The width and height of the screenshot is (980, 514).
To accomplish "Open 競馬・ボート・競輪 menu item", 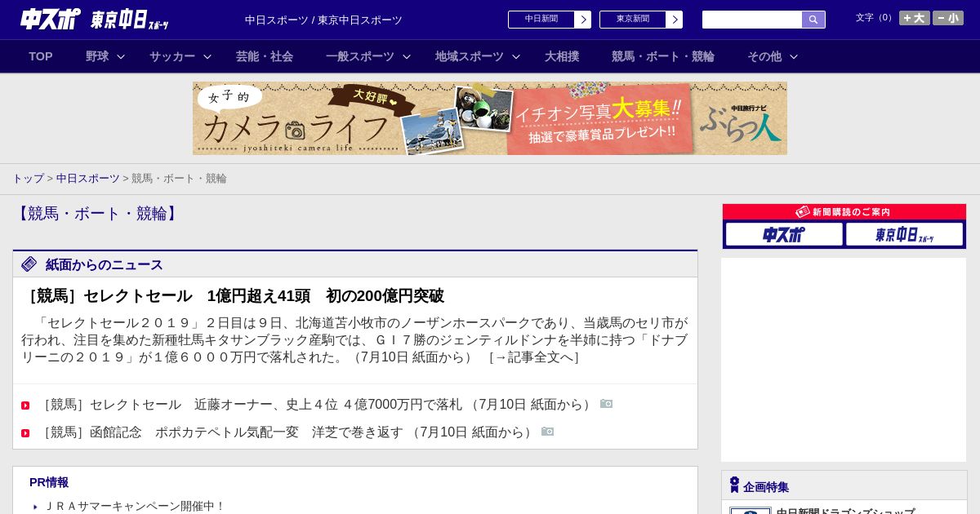I will pyautogui.click(x=663, y=56).
